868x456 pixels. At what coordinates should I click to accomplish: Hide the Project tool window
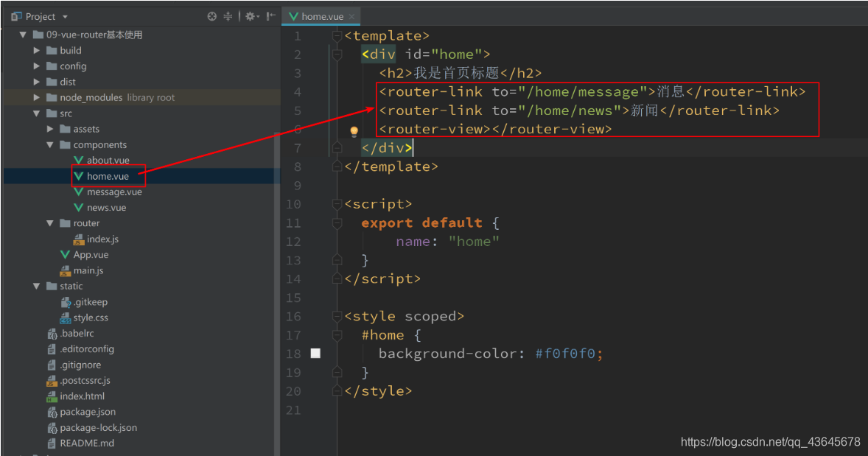(270, 17)
